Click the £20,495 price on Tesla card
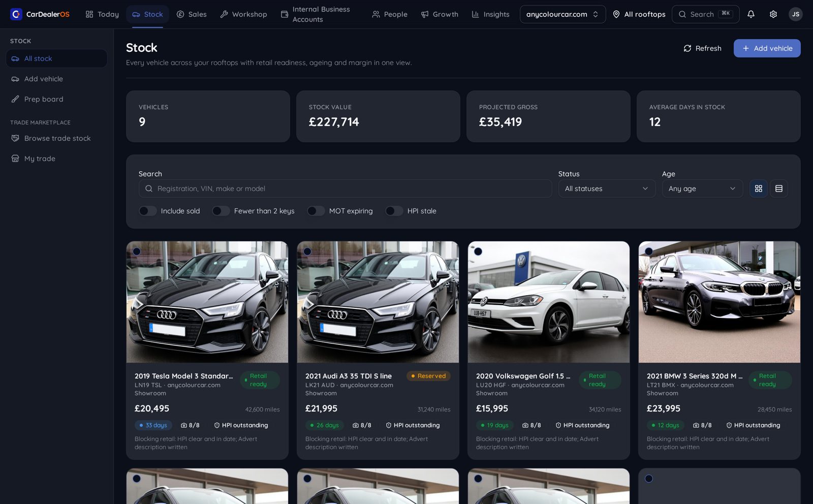This screenshot has width=813, height=504. coord(152,408)
